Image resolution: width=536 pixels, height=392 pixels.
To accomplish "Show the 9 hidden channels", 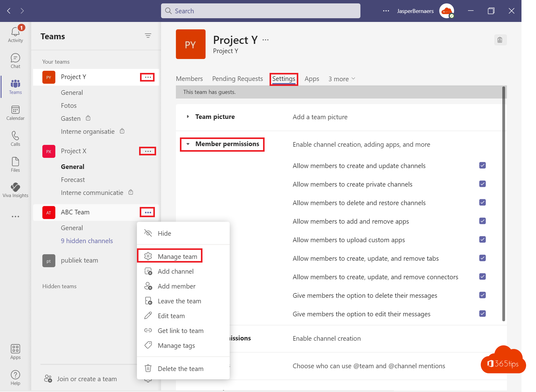I will tap(87, 241).
